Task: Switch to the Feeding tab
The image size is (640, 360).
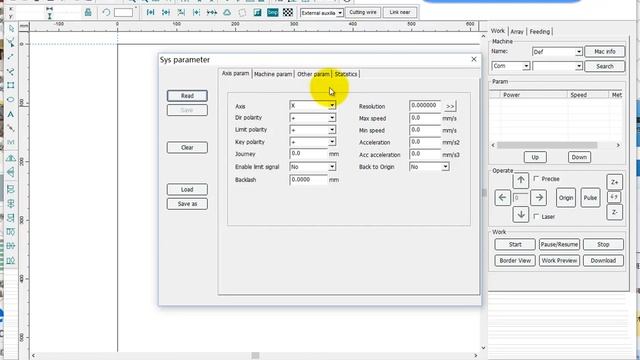Action: [540, 31]
